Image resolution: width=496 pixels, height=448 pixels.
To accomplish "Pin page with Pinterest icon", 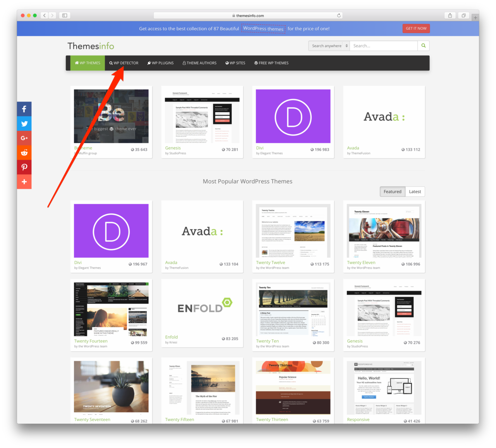I will tap(24, 167).
